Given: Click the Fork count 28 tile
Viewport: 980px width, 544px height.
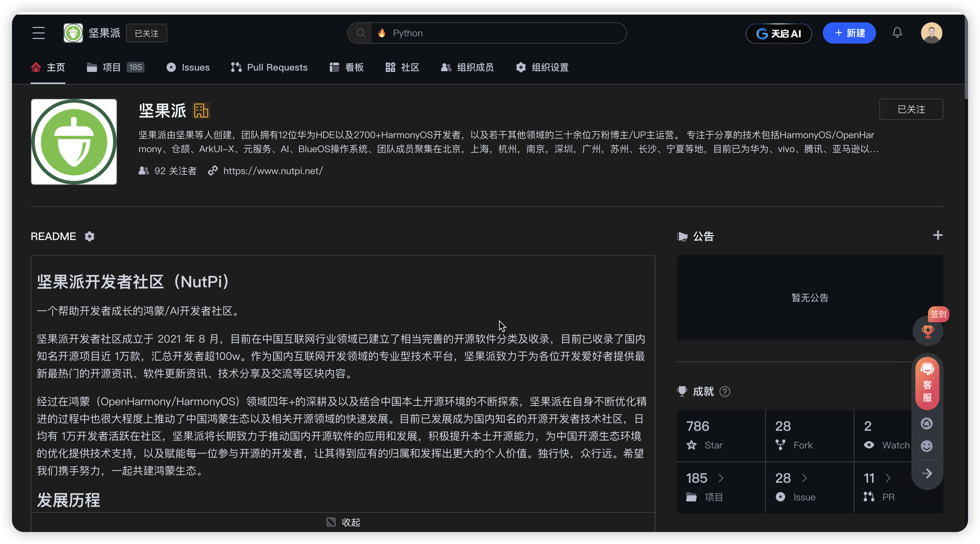Looking at the screenshot, I should tap(809, 436).
